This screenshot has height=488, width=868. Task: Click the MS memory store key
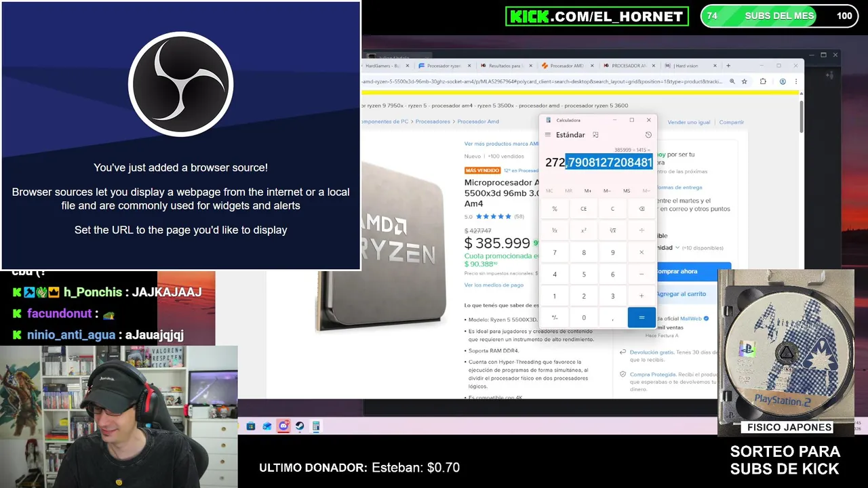(627, 190)
